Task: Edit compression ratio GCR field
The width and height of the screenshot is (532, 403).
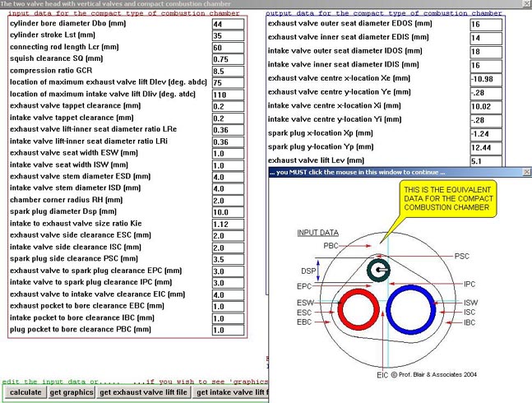Action: [228, 71]
